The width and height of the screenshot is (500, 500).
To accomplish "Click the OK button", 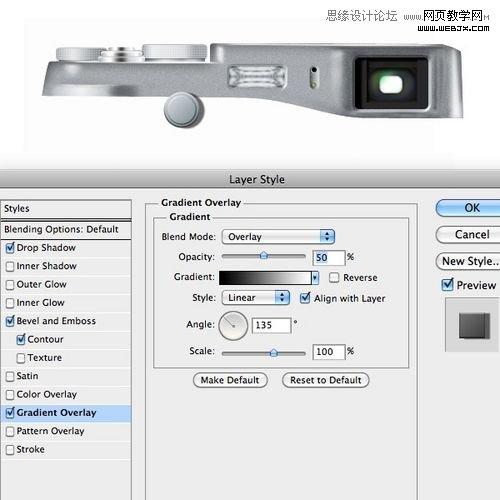I will pos(468,208).
